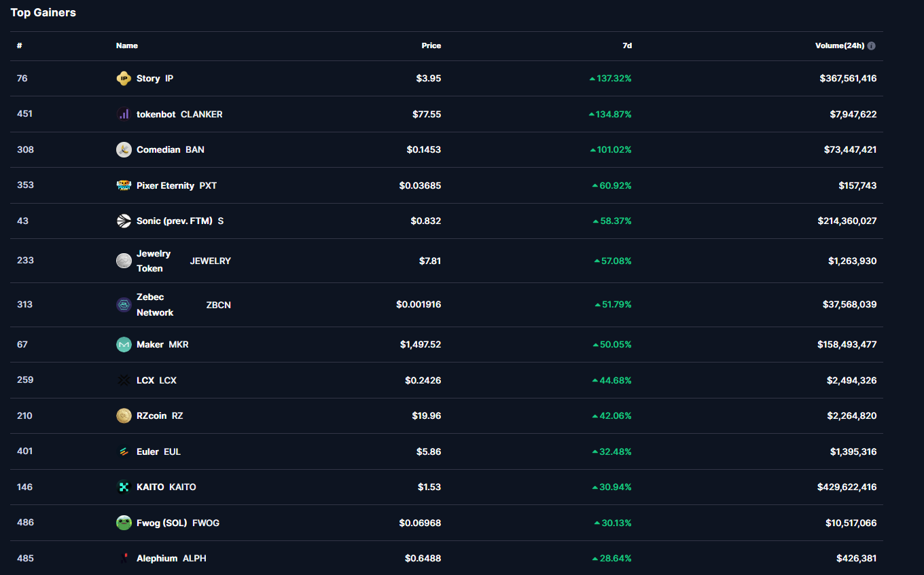Image resolution: width=924 pixels, height=575 pixels.
Task: Click rank number 451 for tokenbot
Action: [x=25, y=114]
